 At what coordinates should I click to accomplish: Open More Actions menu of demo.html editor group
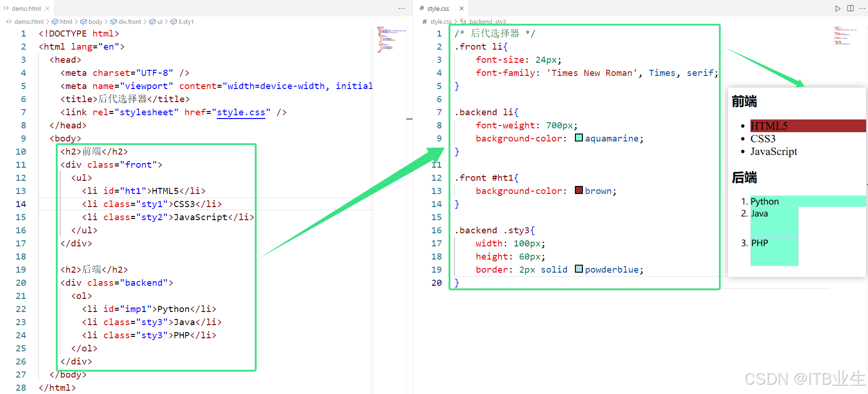(402, 8)
